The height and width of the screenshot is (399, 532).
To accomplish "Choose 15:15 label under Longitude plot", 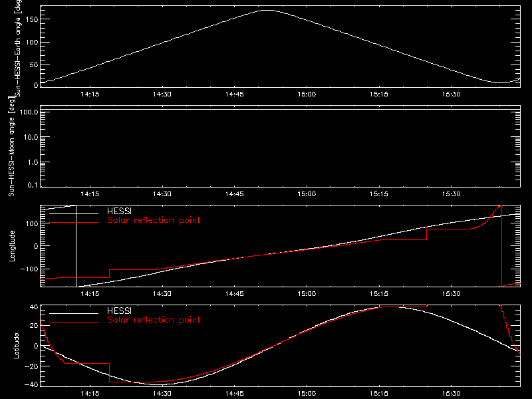I will click(x=379, y=294).
